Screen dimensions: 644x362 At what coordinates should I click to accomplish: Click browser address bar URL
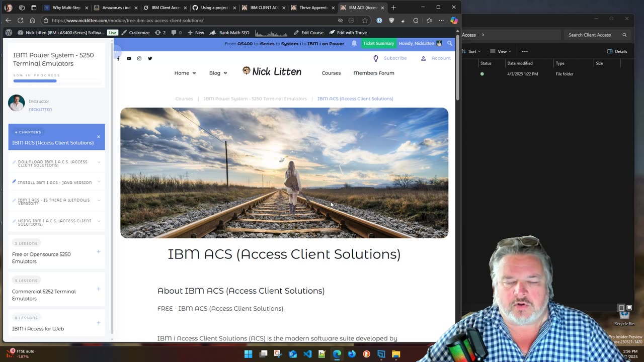point(127,21)
